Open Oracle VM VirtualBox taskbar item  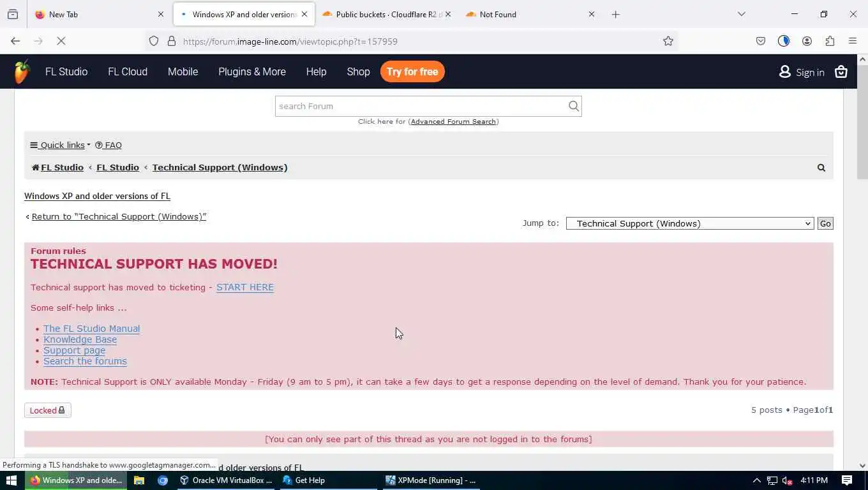(226, 480)
